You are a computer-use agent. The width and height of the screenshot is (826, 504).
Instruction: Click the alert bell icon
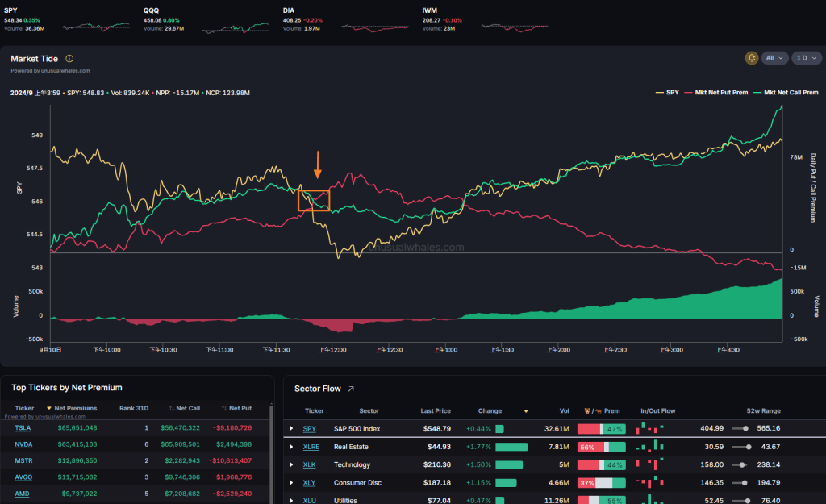click(x=752, y=58)
